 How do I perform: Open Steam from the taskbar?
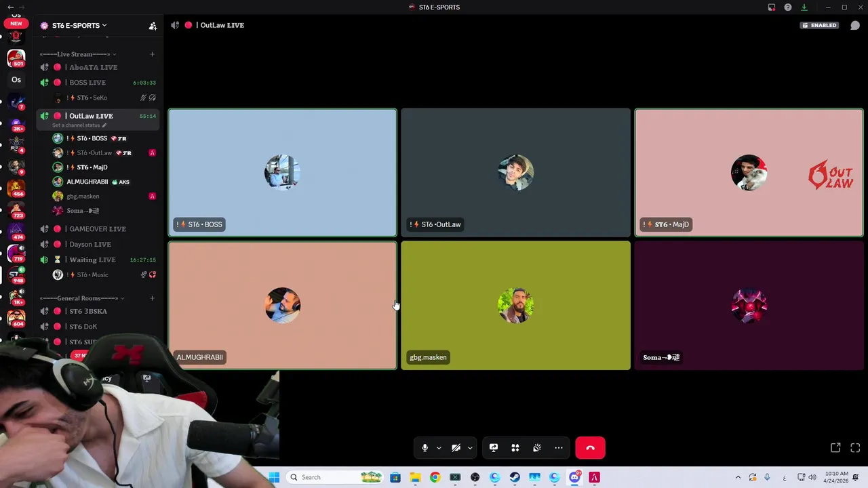tap(515, 477)
